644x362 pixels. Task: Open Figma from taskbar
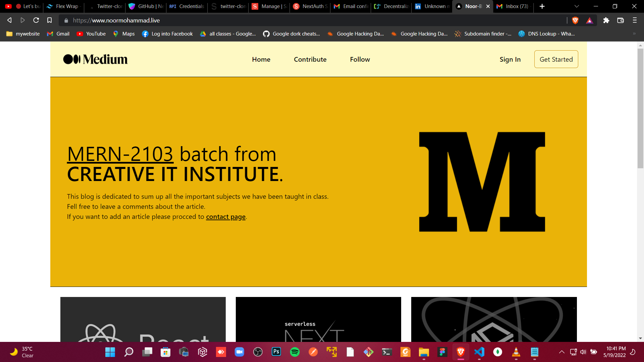(x=442, y=352)
